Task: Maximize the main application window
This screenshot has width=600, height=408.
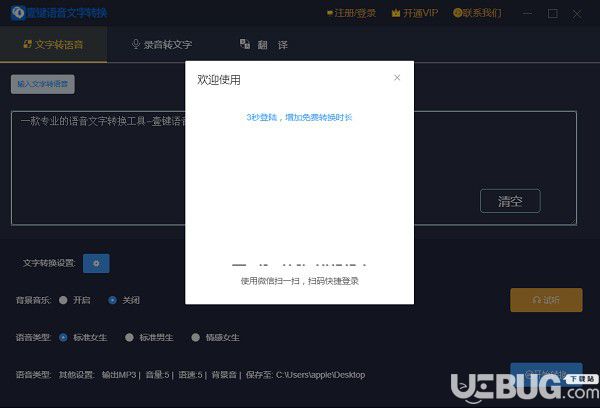Action: point(553,14)
